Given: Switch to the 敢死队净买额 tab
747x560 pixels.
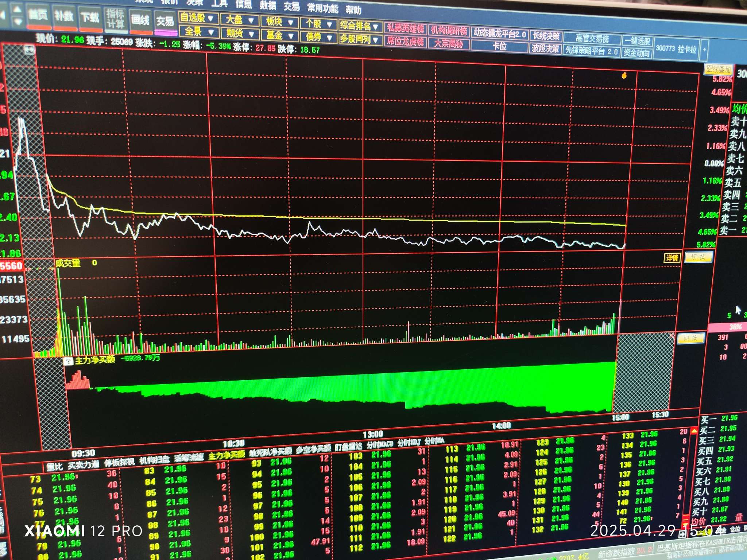Looking at the screenshot, I should coord(270,452).
